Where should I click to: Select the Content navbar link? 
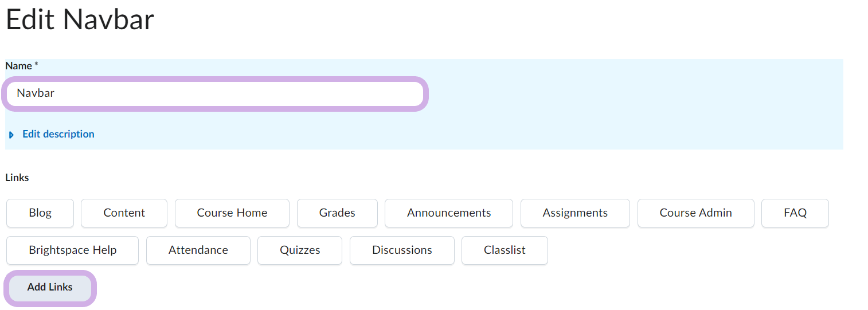[x=124, y=213]
